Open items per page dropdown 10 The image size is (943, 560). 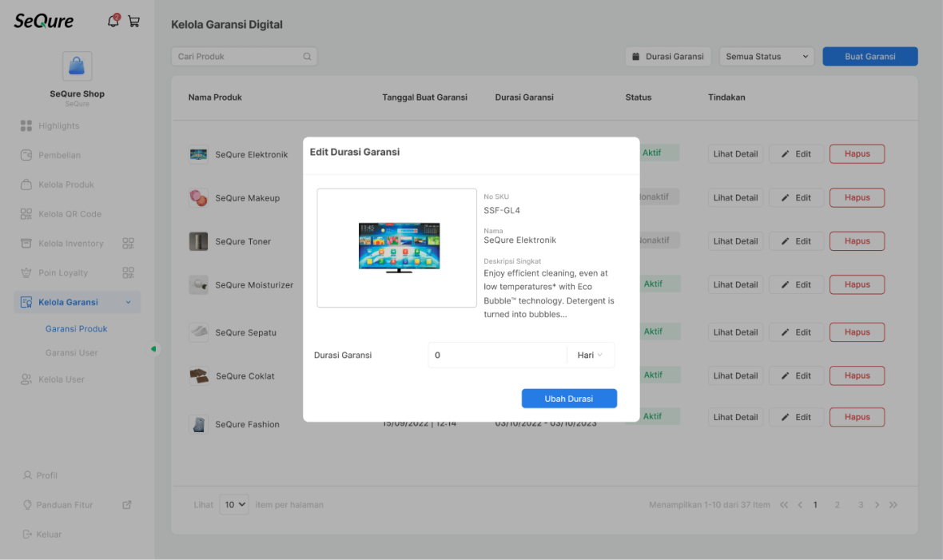234,505
